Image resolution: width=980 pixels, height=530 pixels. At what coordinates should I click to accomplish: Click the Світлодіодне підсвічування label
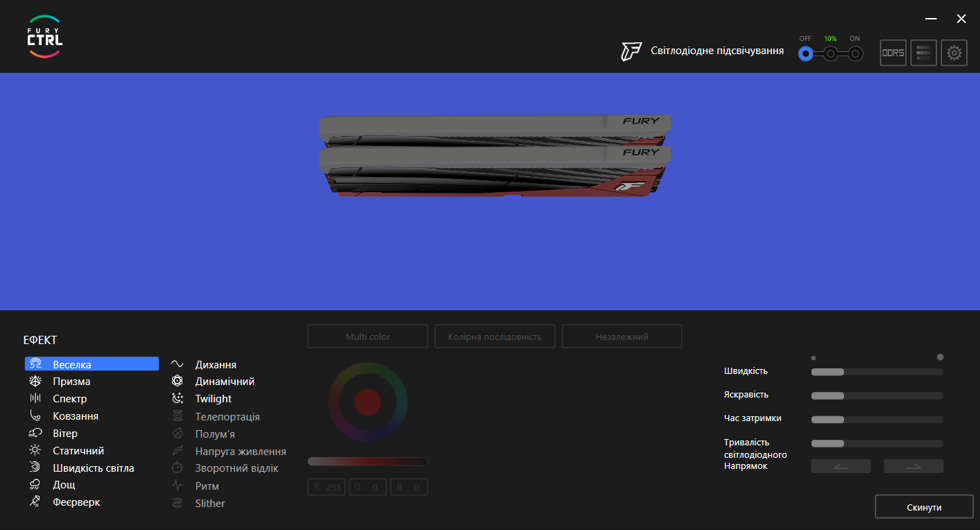717,51
